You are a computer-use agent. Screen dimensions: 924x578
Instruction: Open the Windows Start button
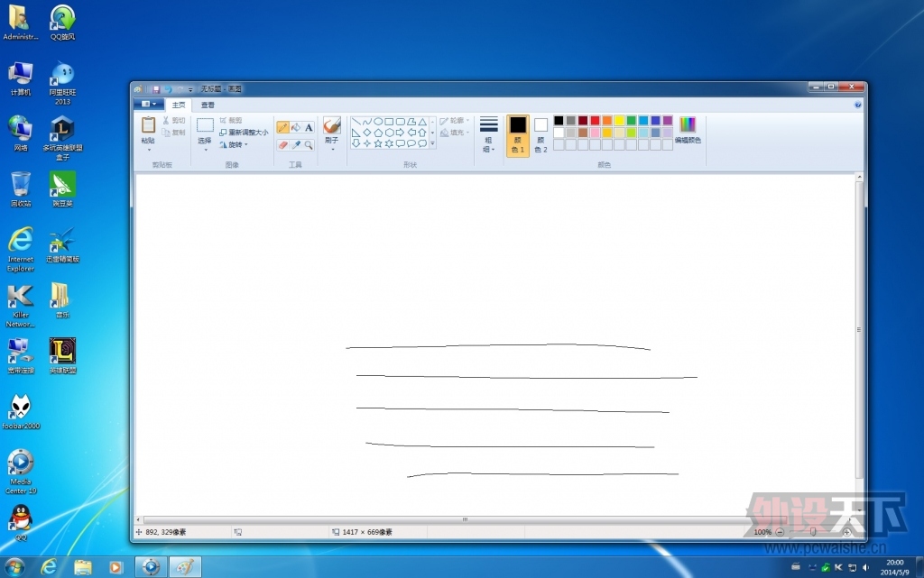click(14, 567)
